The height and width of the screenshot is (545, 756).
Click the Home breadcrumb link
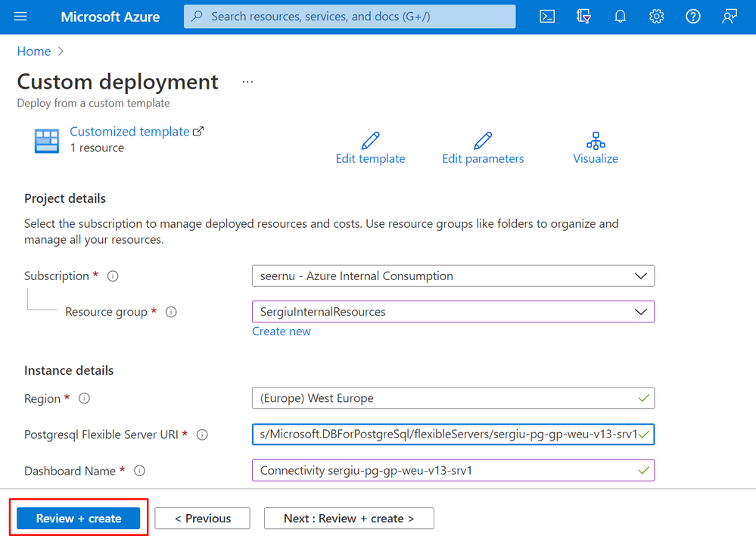(x=34, y=51)
